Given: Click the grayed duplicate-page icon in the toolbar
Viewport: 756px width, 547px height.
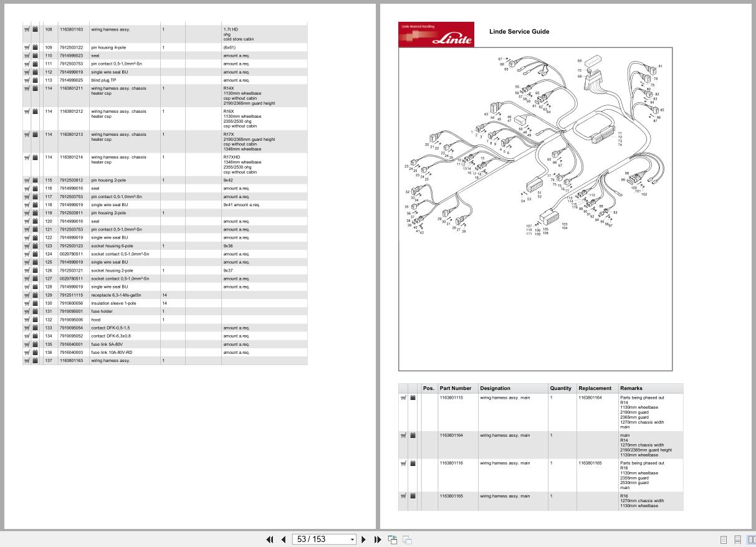Looking at the screenshot, I should [406, 538].
